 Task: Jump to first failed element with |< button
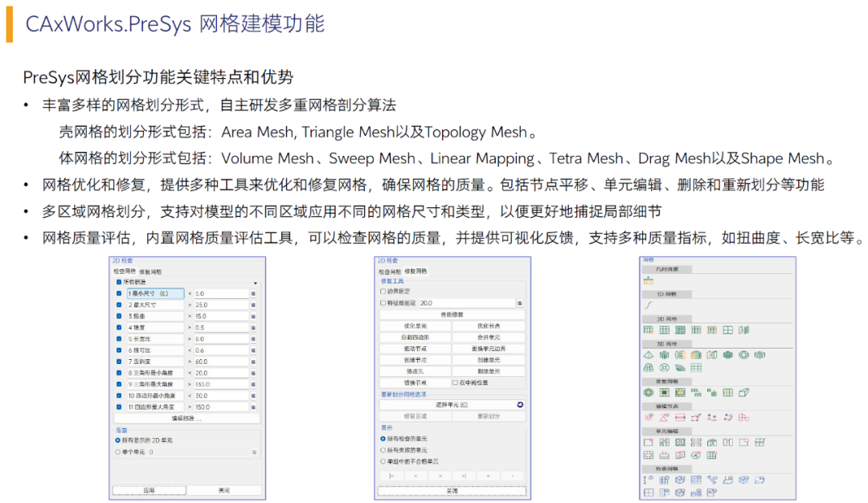click(391, 476)
